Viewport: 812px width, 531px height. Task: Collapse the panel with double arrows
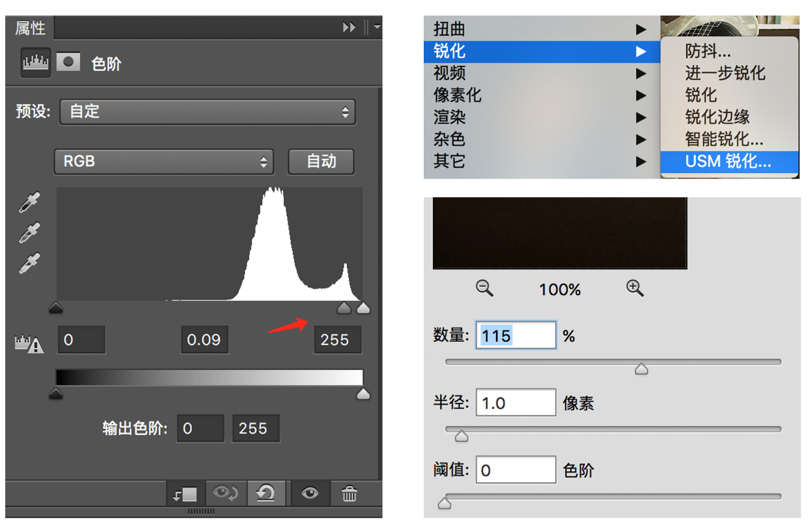(350, 28)
